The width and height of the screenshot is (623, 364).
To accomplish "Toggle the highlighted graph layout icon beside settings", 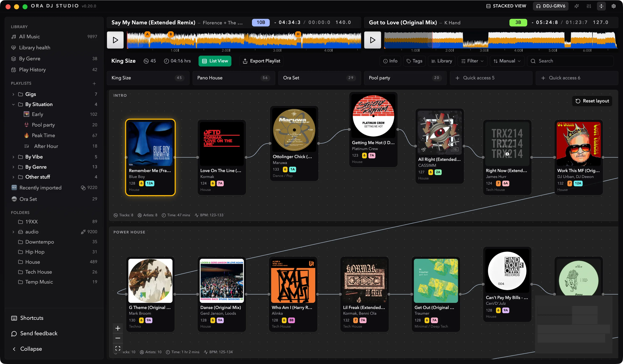I will coord(601,6).
